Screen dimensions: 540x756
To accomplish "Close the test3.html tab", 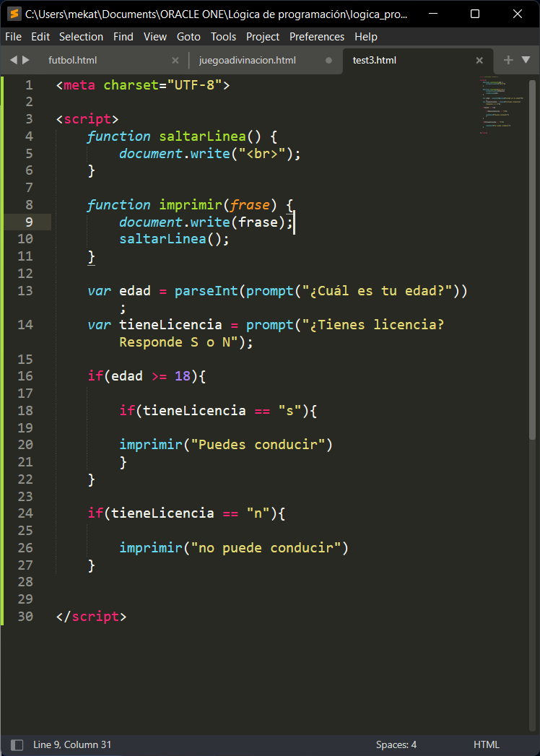I will (x=479, y=60).
